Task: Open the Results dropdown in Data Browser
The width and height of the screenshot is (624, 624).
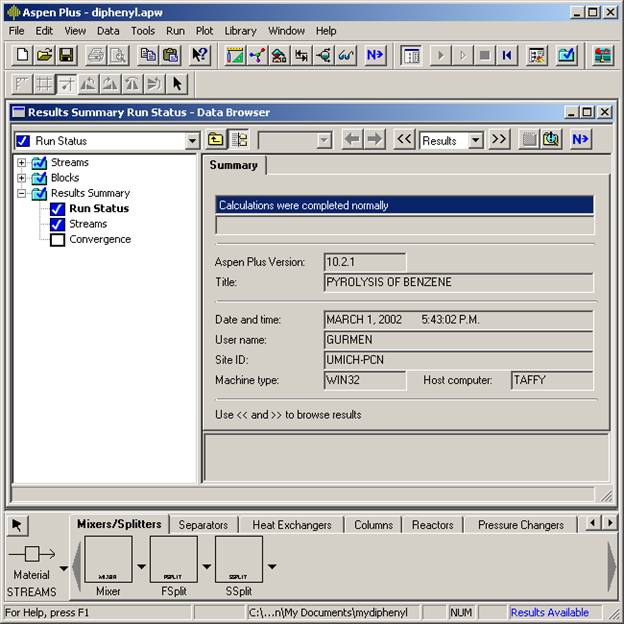Action: (x=475, y=141)
